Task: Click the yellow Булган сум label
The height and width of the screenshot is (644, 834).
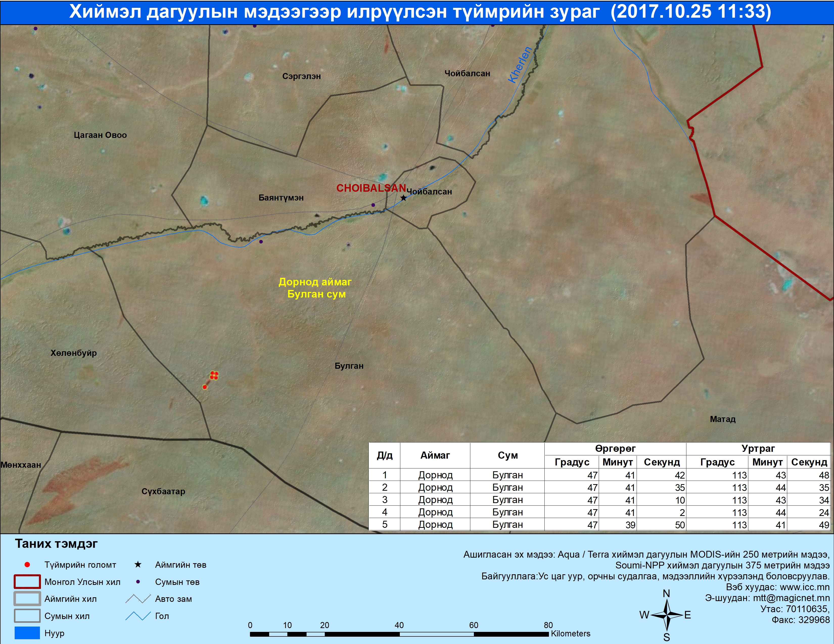Action: coord(316,294)
